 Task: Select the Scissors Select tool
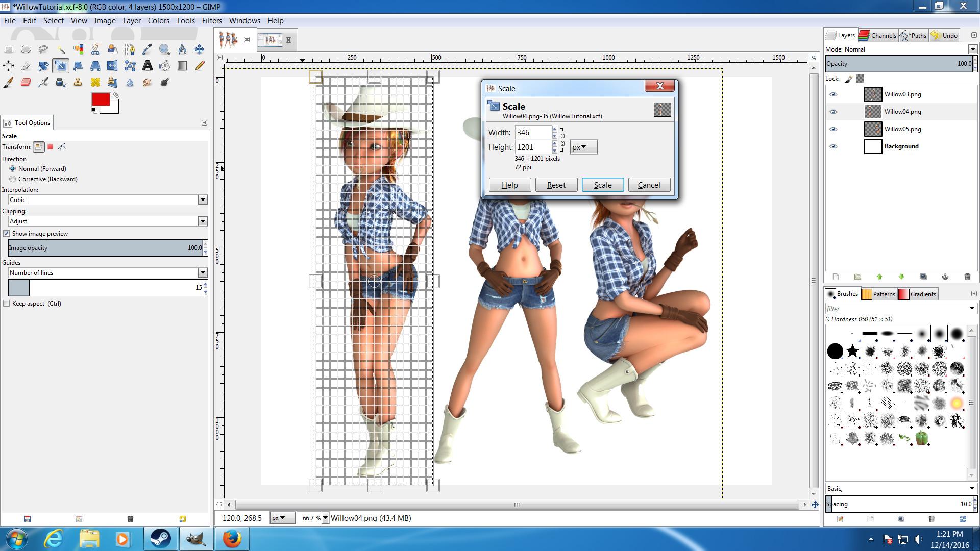[95, 49]
